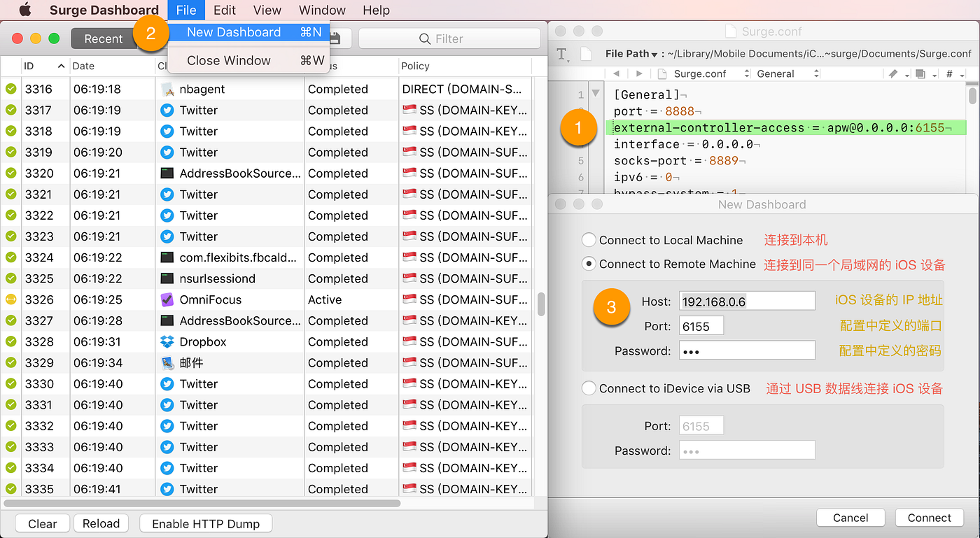Image resolution: width=980 pixels, height=538 pixels.
Task: Open the View menu
Action: [x=267, y=10]
